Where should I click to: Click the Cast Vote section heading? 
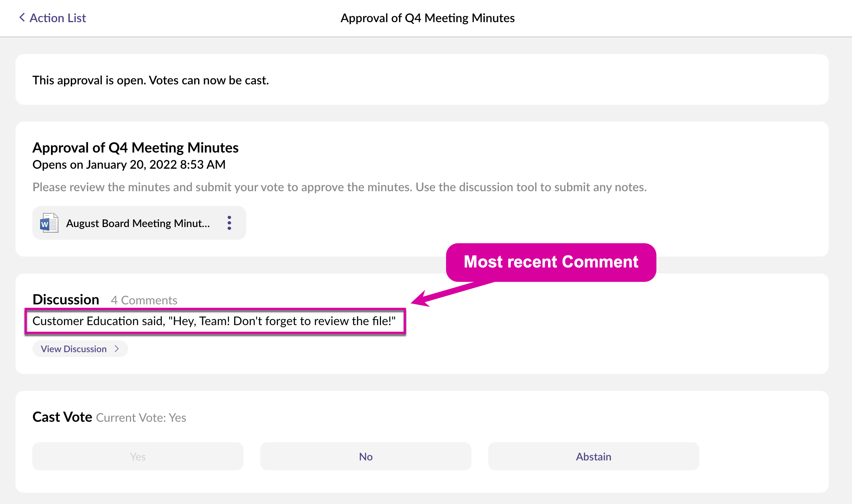point(62,417)
